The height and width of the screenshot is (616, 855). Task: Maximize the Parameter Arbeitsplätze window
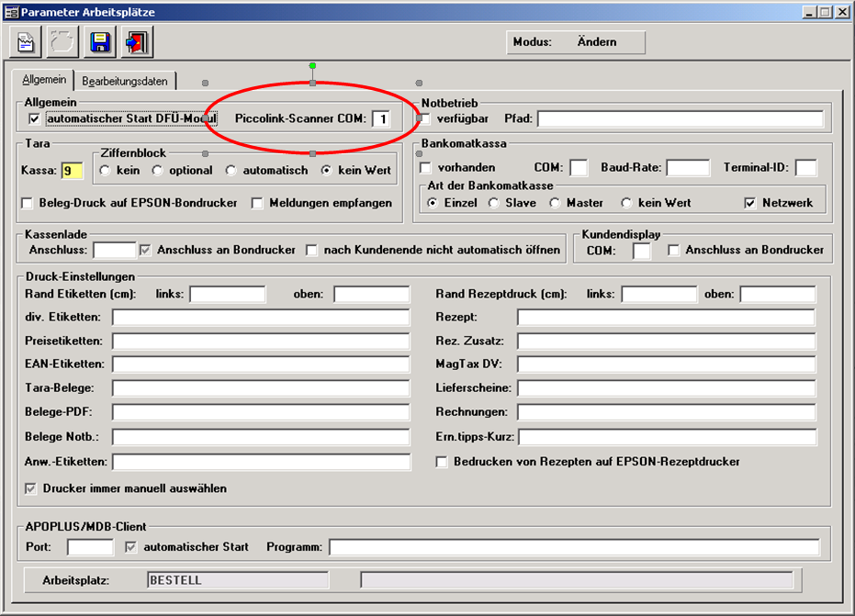point(826,12)
